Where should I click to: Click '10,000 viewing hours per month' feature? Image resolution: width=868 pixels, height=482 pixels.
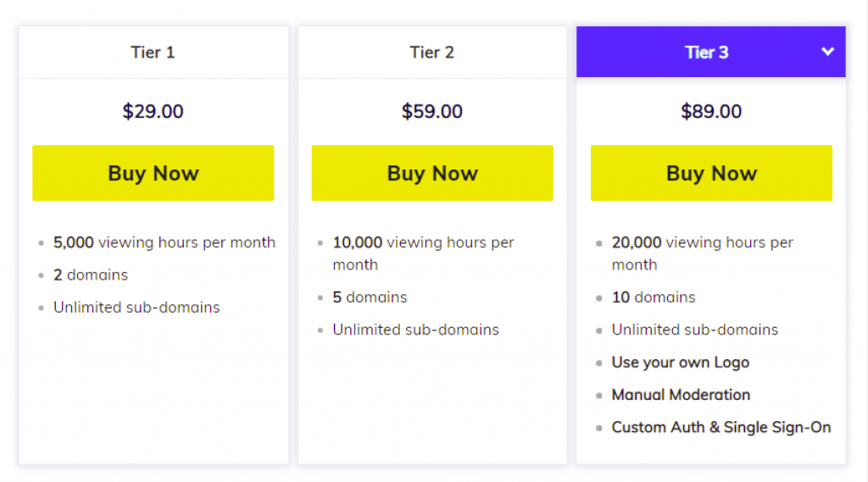424,253
